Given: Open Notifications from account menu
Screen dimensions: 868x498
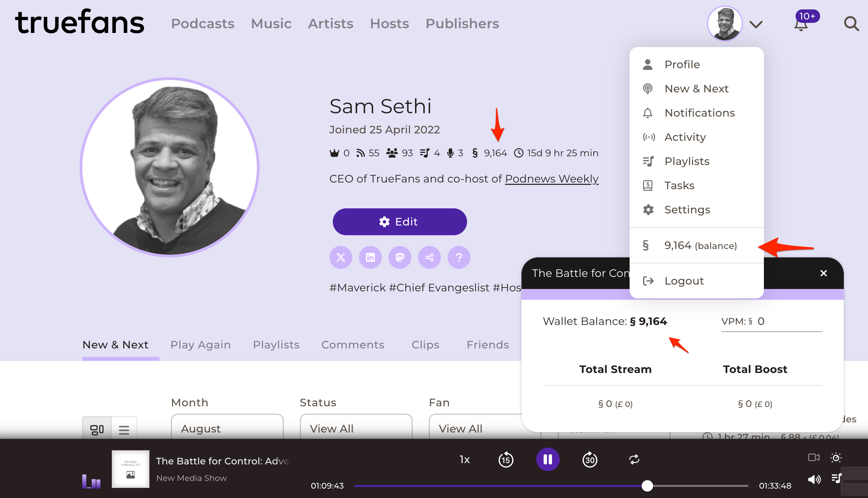Looking at the screenshot, I should (x=696, y=113).
